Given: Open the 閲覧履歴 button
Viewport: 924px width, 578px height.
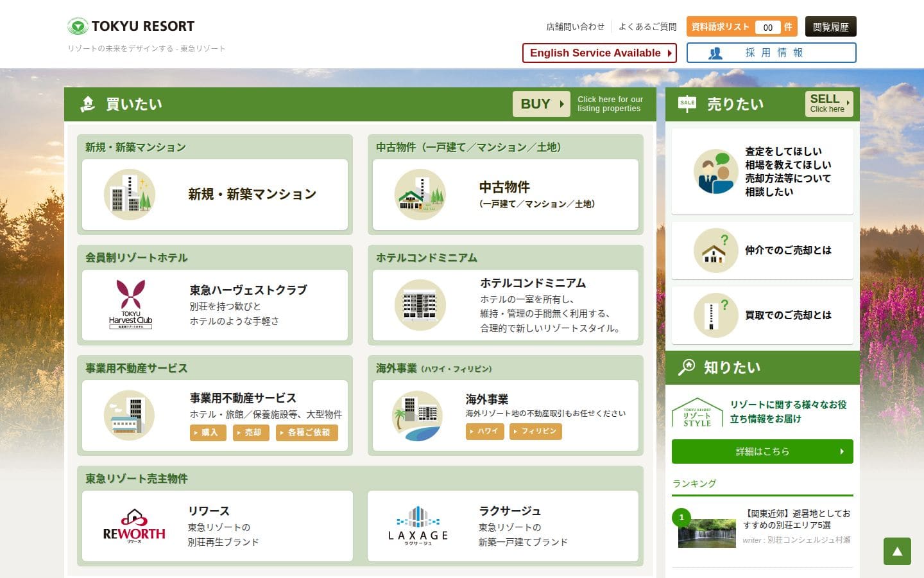Looking at the screenshot, I should (x=830, y=27).
